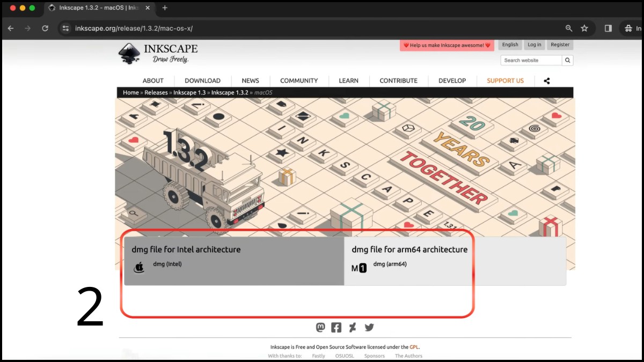Open the Mastodon social icon
Viewport: 644px width, 362px height.
coord(320,327)
